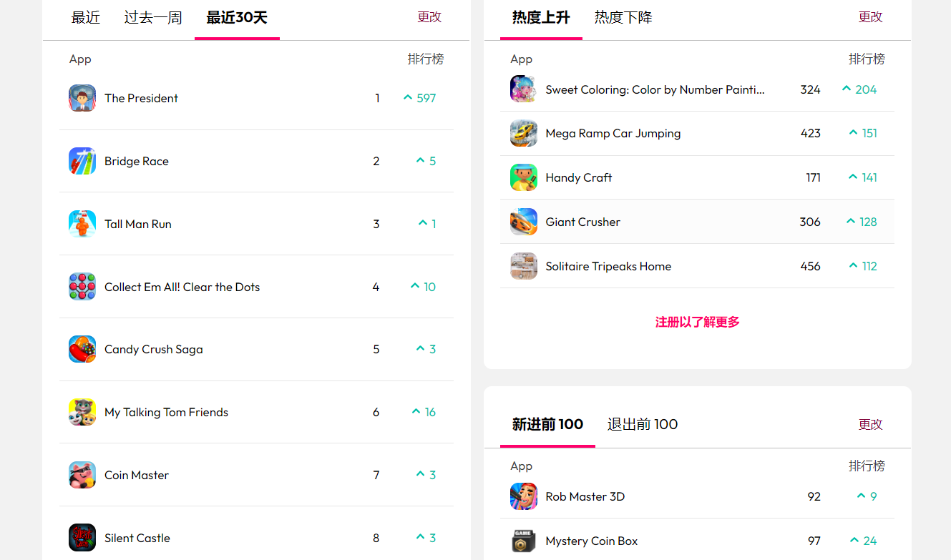Image resolution: width=951 pixels, height=560 pixels.
Task: Click The President app icon
Action: pos(82,98)
